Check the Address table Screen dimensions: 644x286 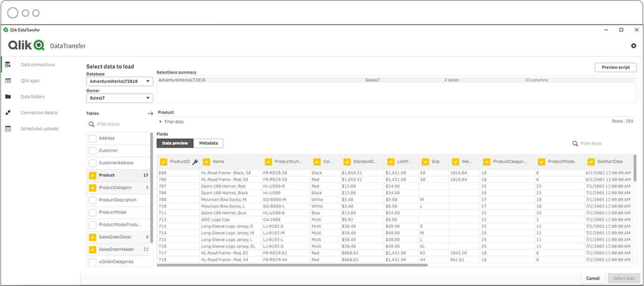coord(92,138)
